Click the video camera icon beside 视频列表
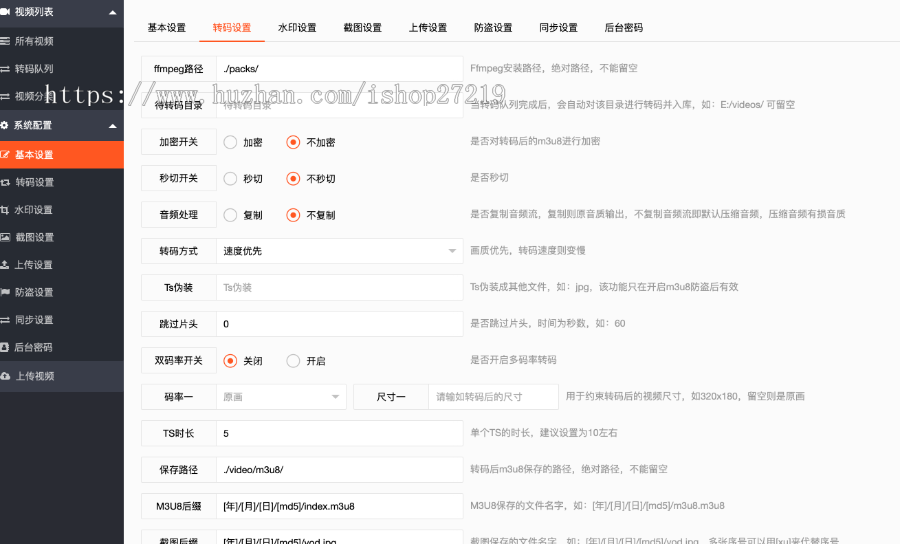 [6, 12]
